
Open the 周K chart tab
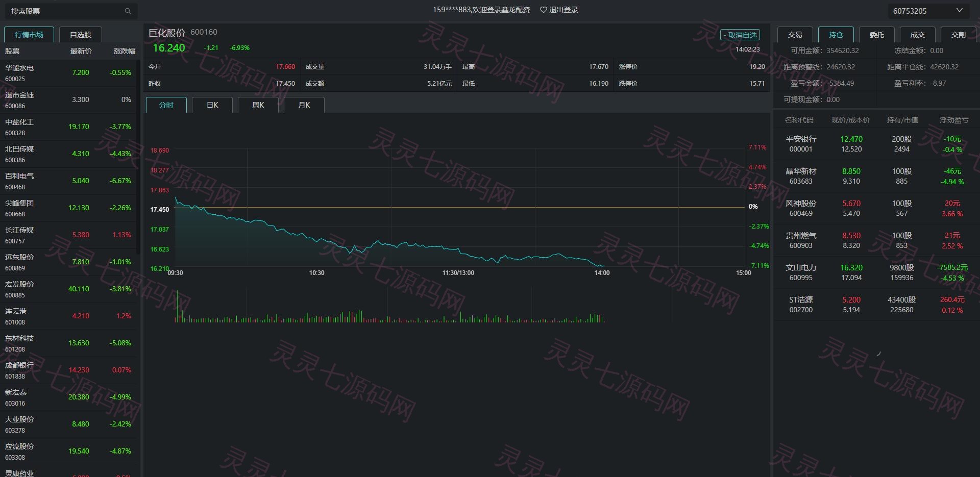pos(258,105)
